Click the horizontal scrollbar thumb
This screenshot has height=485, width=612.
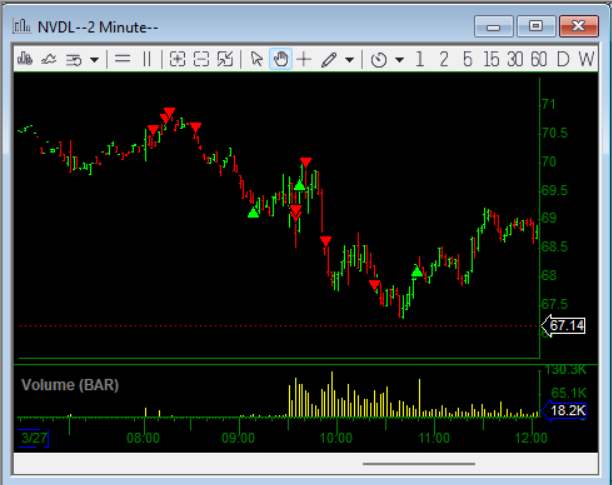[x=419, y=464]
